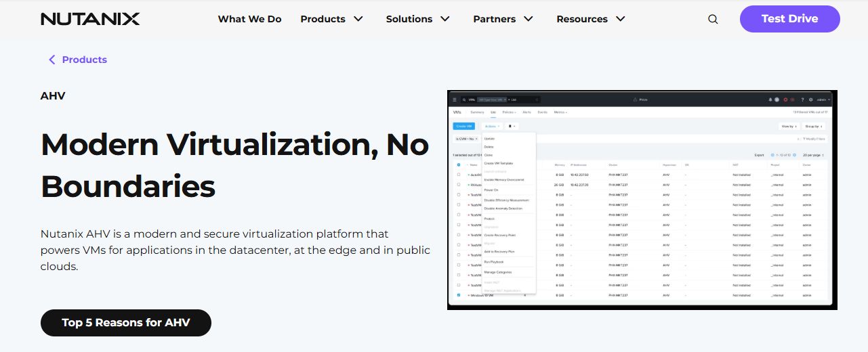Open the question mark help icon in Prism
868x352 pixels.
[x=802, y=100]
